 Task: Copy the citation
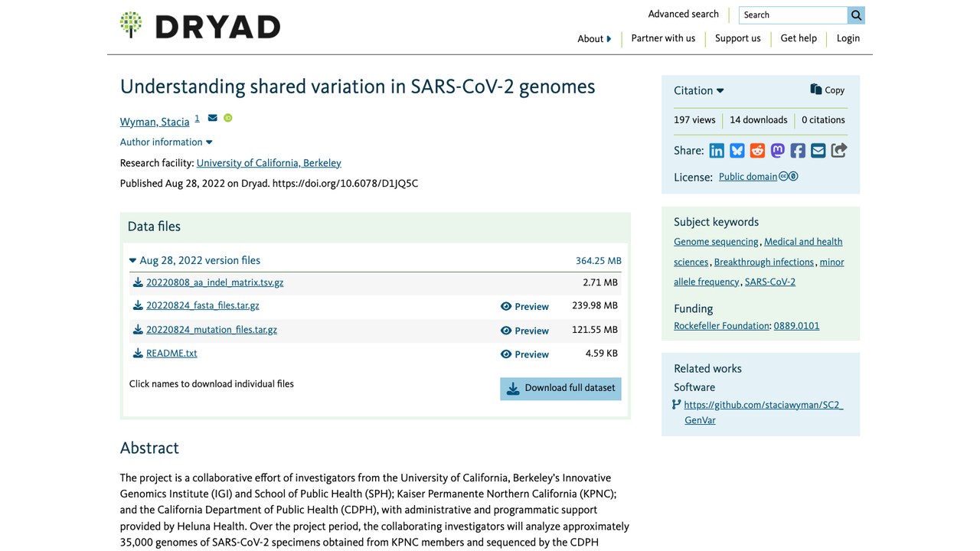pos(828,90)
